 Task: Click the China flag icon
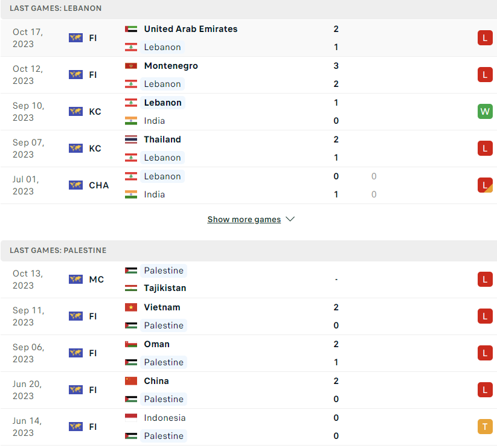pyautogui.click(x=131, y=381)
